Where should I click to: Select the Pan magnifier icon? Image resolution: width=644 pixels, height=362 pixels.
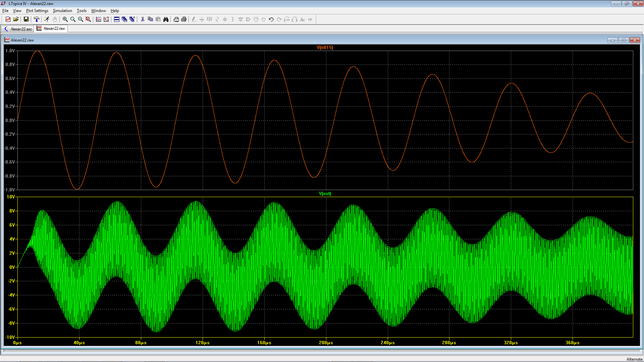point(73,19)
